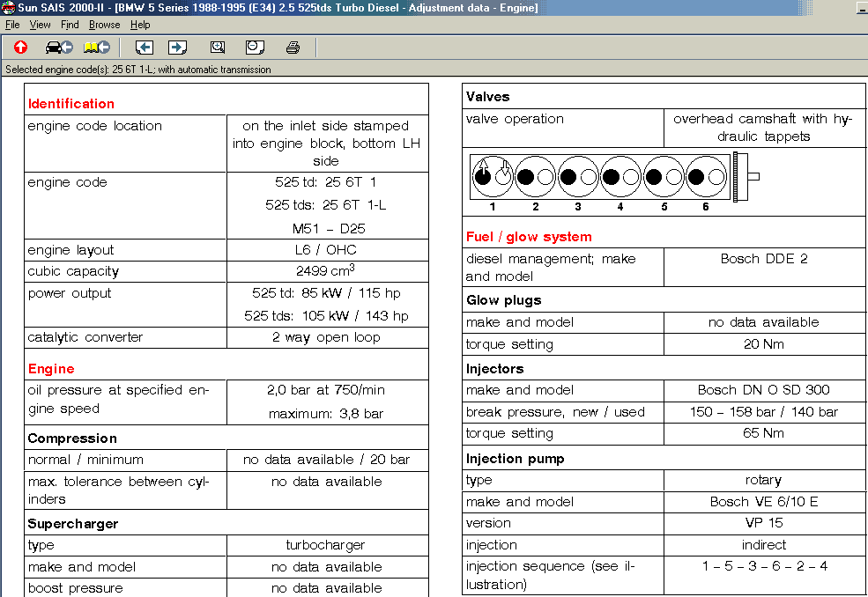Select injection sequence '1 – 5 – 3 – 6 – 2 – 4'

[765, 566]
